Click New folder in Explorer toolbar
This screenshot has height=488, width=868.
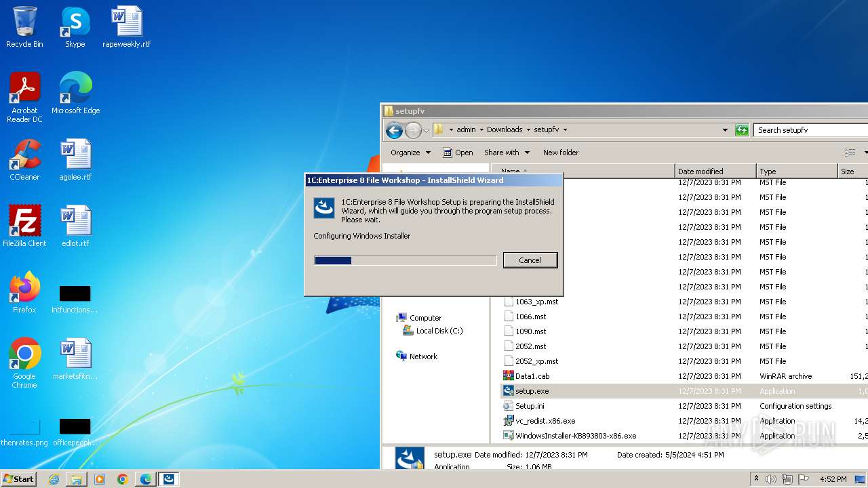(x=561, y=152)
